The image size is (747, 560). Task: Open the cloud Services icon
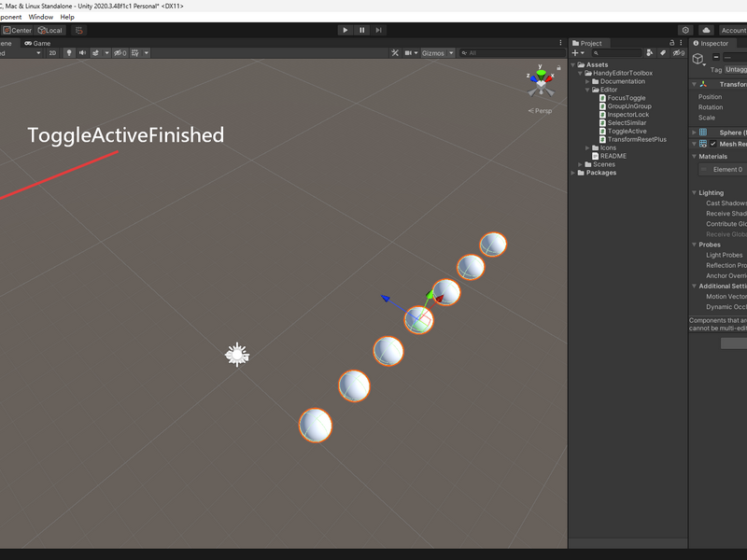coord(706,30)
